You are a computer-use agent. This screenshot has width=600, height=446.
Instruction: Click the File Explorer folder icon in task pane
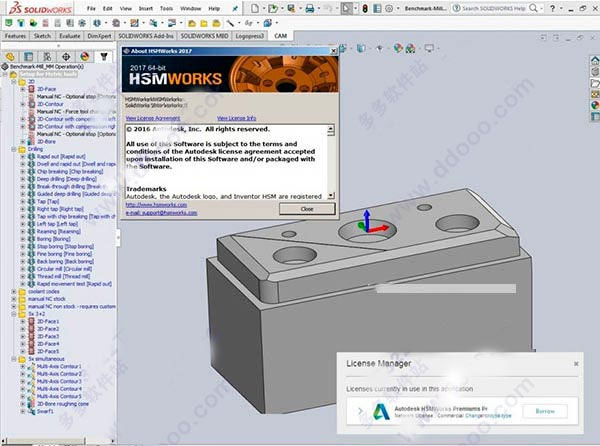(x=595, y=83)
